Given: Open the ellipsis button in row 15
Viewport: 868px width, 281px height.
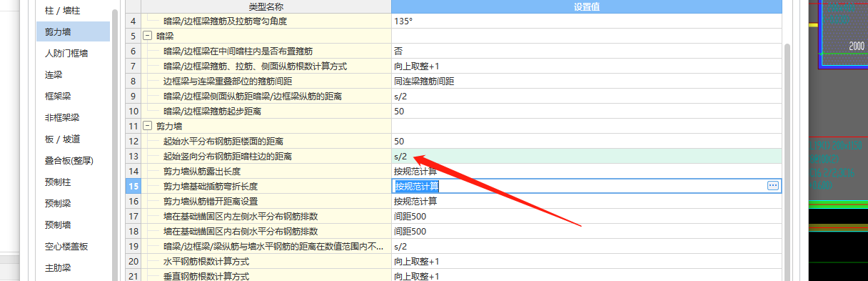Looking at the screenshot, I should [772, 186].
